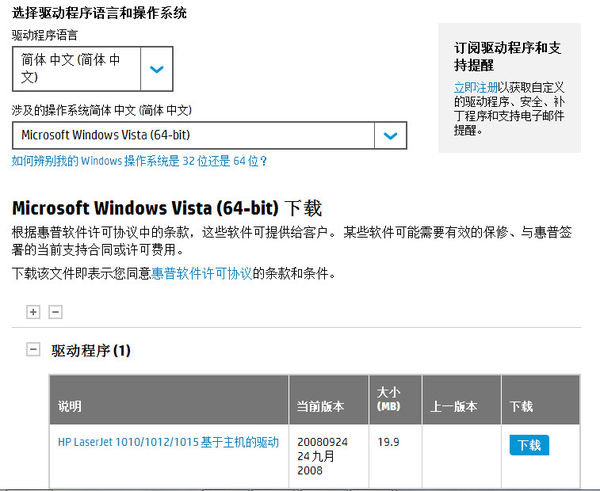The width and height of the screenshot is (600, 491).
Task: Collapse all sections with the minus icon
Action: point(55,312)
